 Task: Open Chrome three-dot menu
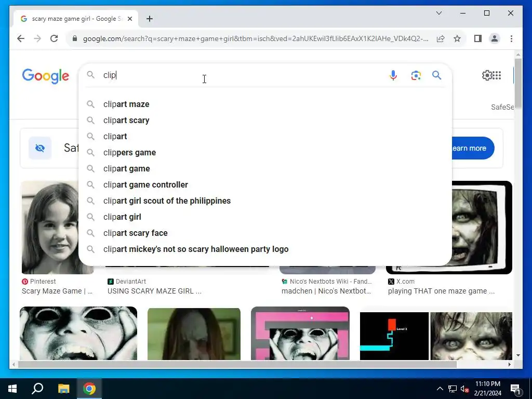click(511, 38)
